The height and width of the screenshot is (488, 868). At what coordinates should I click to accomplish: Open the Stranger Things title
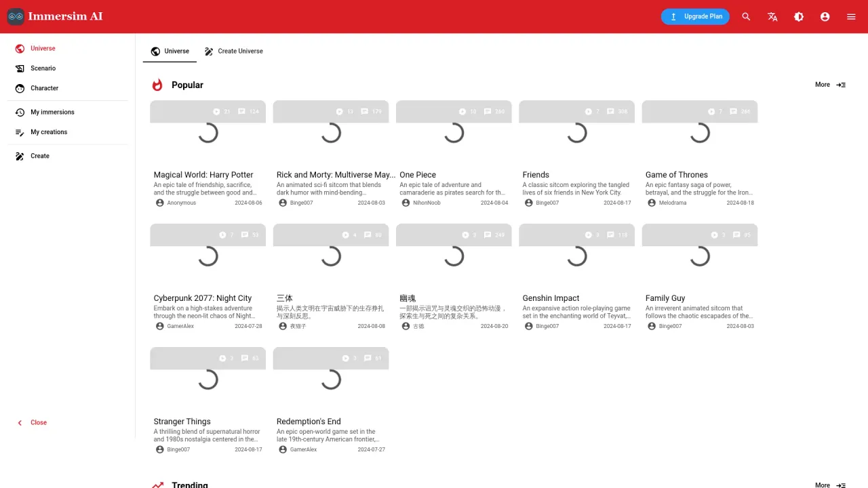click(182, 422)
